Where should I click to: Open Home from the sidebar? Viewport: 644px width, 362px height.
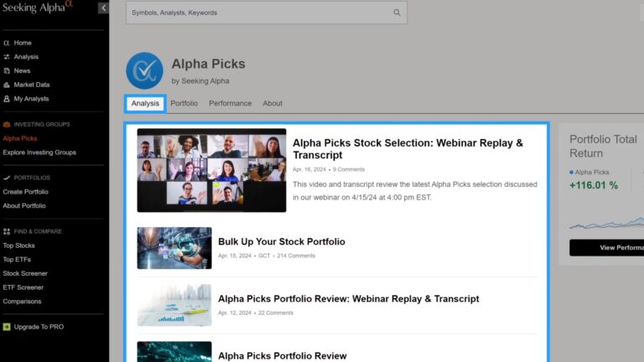(x=23, y=43)
